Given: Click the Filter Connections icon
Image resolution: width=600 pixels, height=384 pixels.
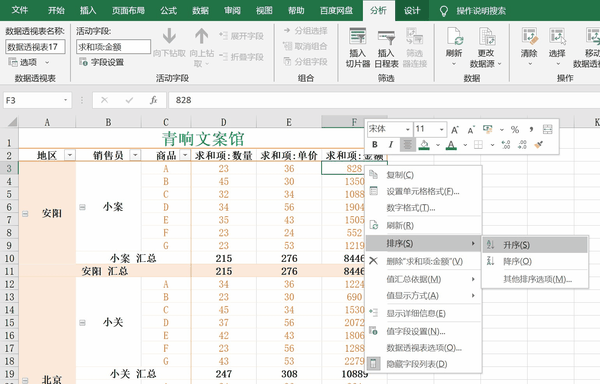Looking at the screenshot, I should click(x=414, y=36).
